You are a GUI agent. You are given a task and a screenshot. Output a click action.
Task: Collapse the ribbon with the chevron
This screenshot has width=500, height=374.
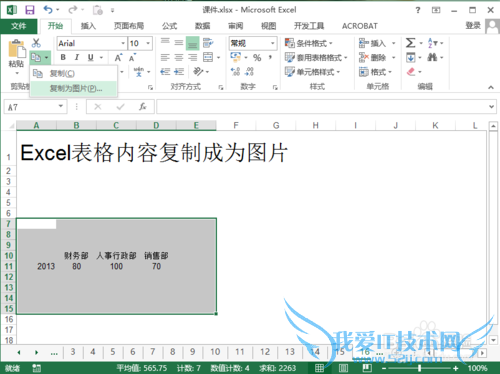click(x=491, y=87)
